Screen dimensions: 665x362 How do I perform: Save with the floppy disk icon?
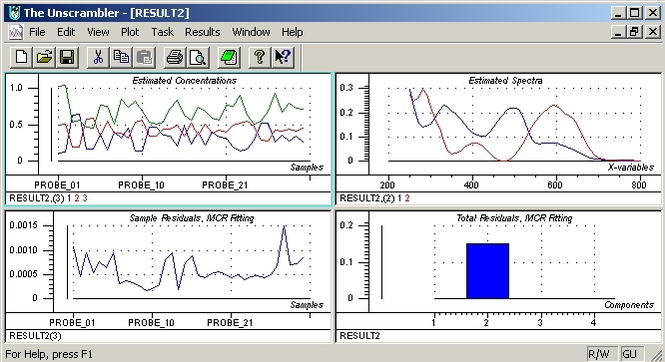coord(67,57)
